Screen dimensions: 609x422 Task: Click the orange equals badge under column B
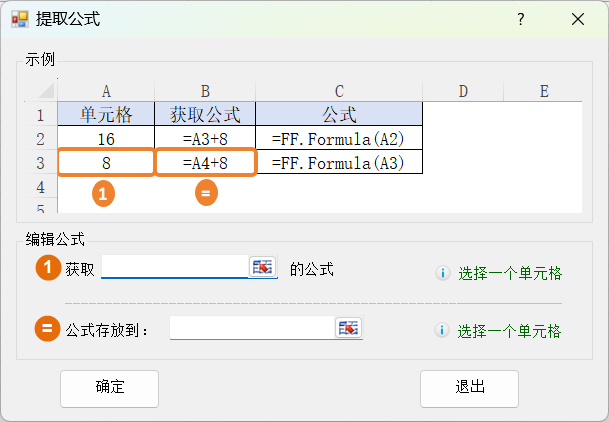[x=205, y=194]
